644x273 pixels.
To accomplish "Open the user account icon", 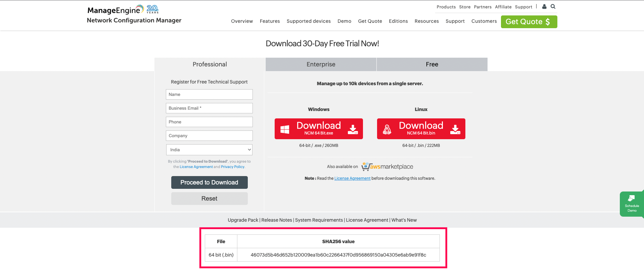I will point(544,6).
